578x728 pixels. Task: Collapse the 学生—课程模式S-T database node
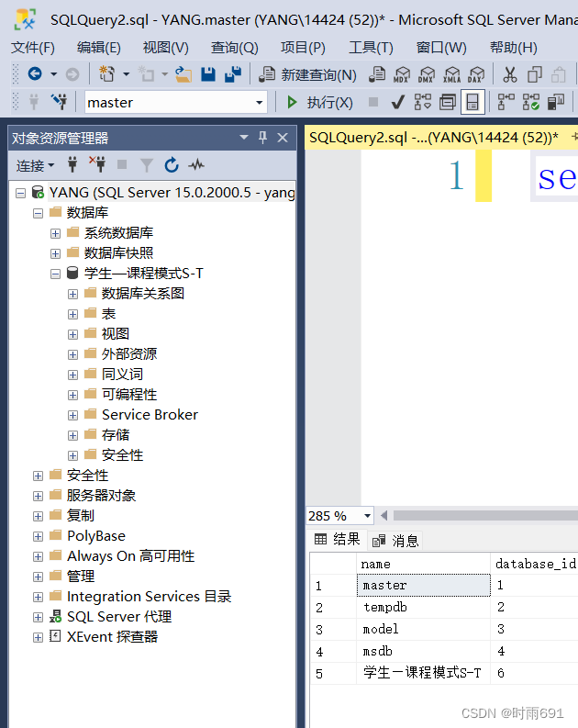55,274
